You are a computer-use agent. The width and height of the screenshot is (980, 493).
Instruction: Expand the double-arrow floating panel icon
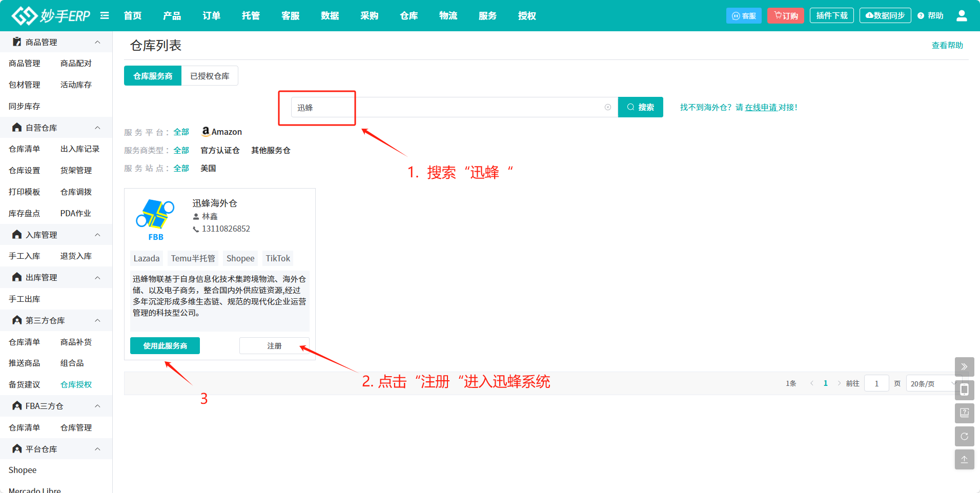[x=964, y=366]
